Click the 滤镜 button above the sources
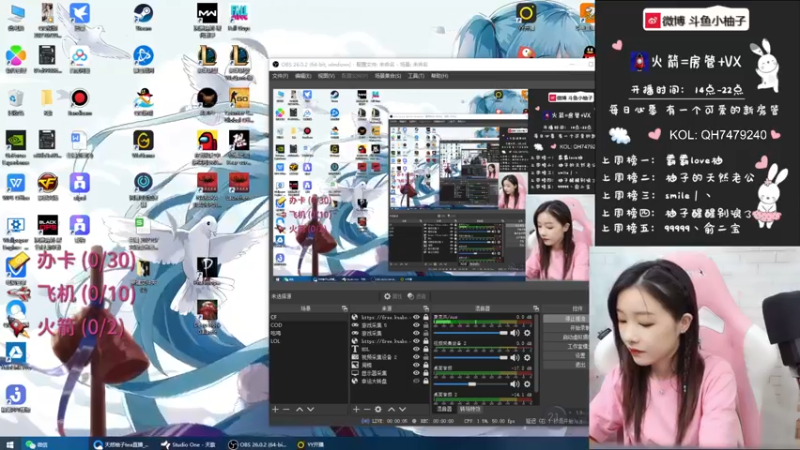The width and height of the screenshot is (800, 450). point(417,296)
